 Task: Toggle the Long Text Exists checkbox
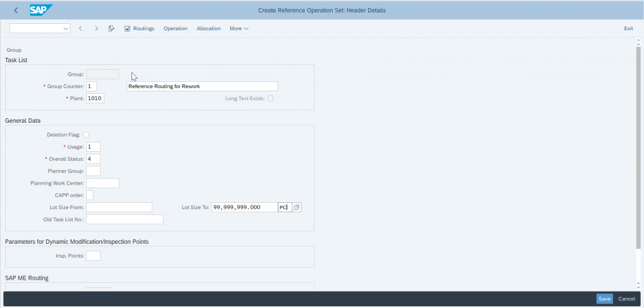pyautogui.click(x=270, y=98)
